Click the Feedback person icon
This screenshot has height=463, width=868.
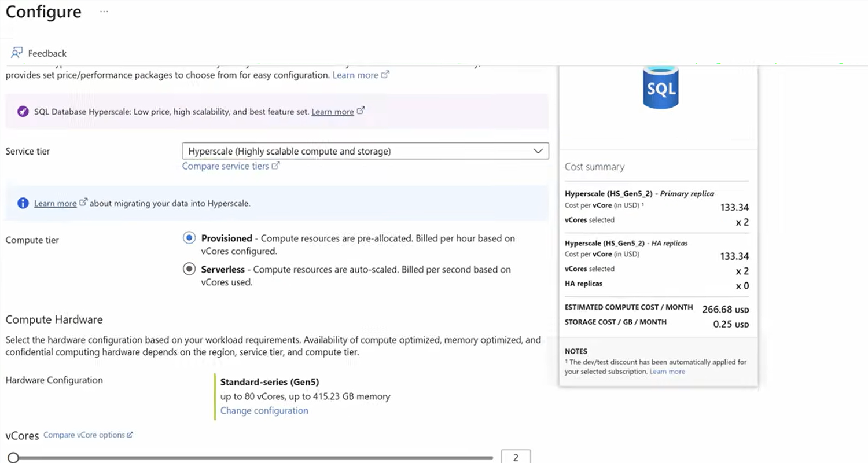coord(17,53)
